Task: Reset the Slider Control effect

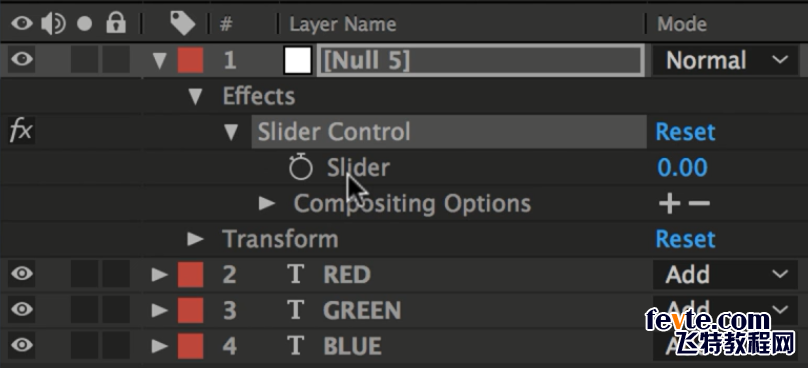Action: (685, 132)
